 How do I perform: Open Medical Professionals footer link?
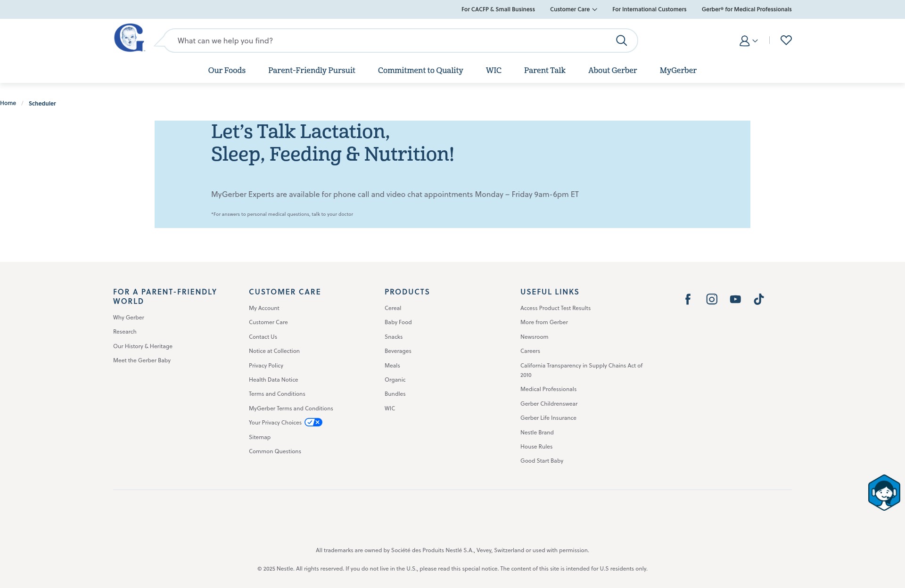[x=548, y=389]
